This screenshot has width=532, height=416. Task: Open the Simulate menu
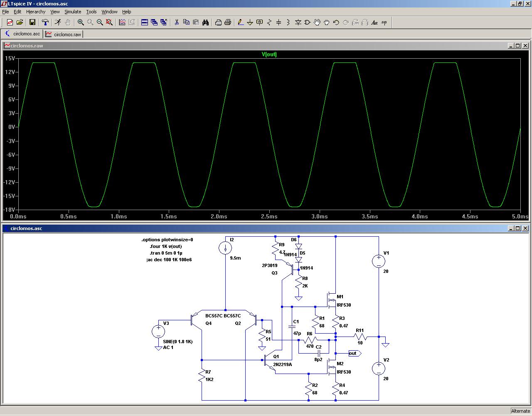73,12
